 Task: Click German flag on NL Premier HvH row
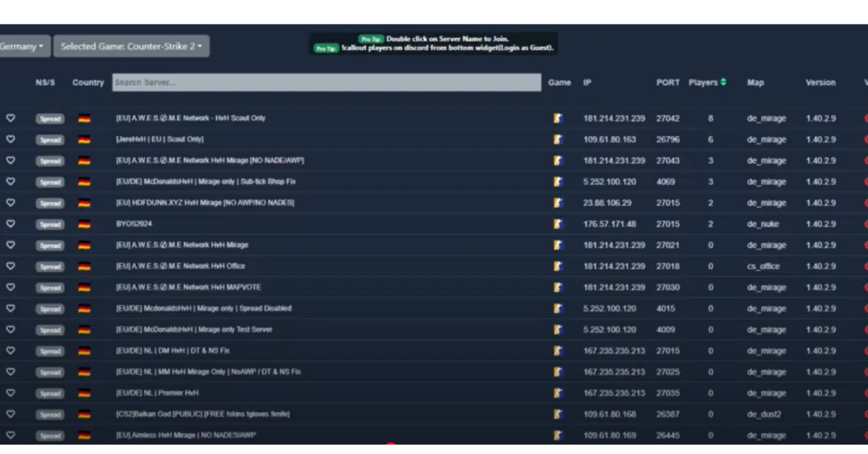click(x=85, y=394)
